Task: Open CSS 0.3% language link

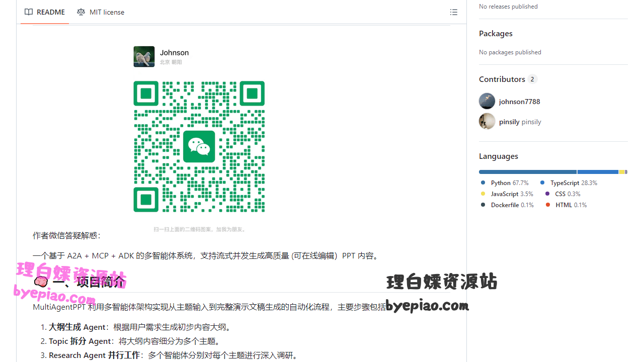Action: [x=562, y=194]
